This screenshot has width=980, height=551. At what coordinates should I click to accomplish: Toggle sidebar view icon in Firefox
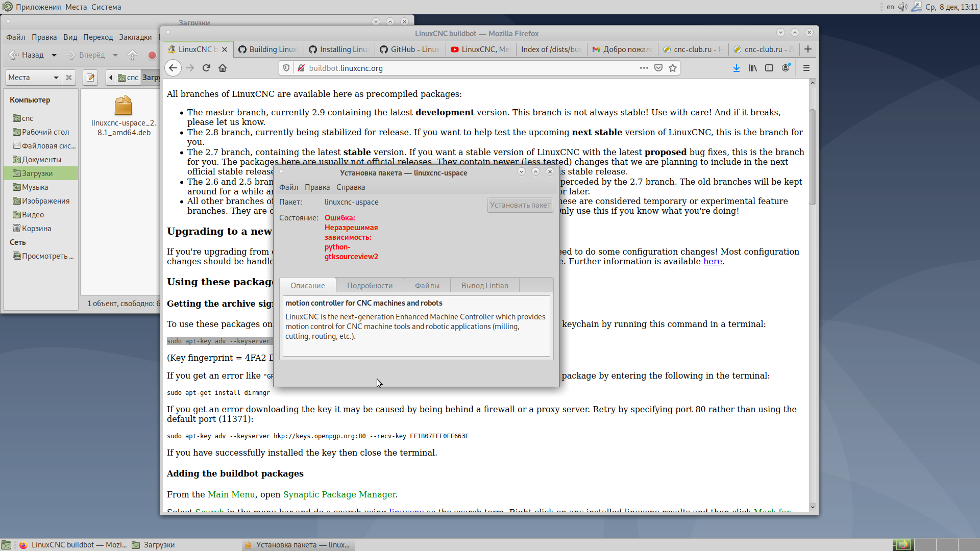769,68
